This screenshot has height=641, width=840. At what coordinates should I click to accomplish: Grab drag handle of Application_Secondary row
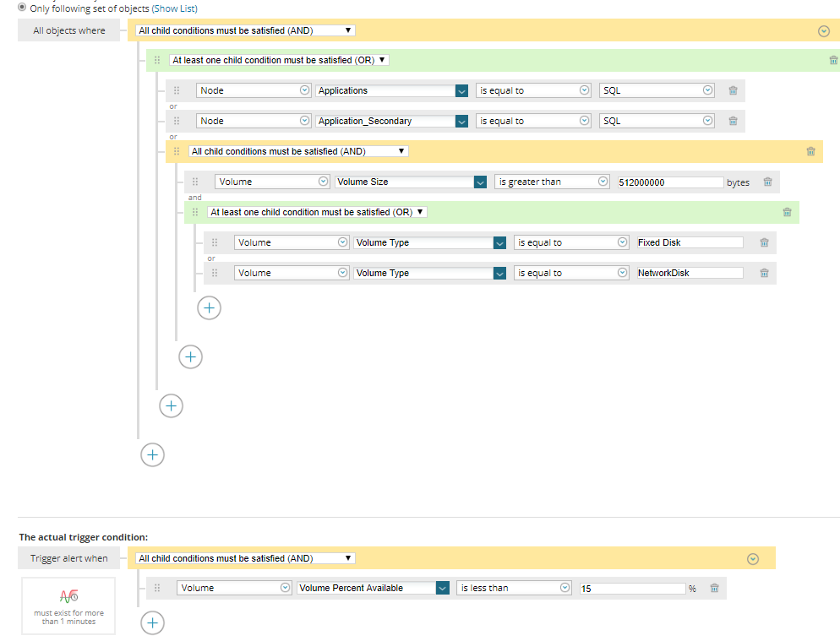(177, 121)
